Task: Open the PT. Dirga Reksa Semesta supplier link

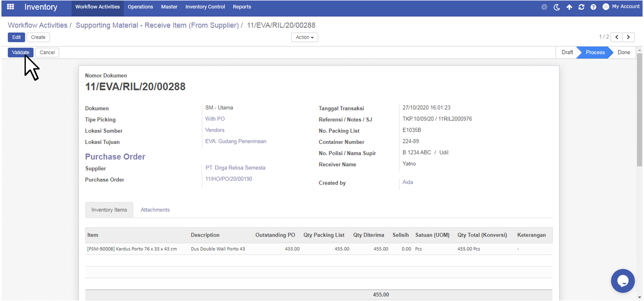Action: point(235,167)
